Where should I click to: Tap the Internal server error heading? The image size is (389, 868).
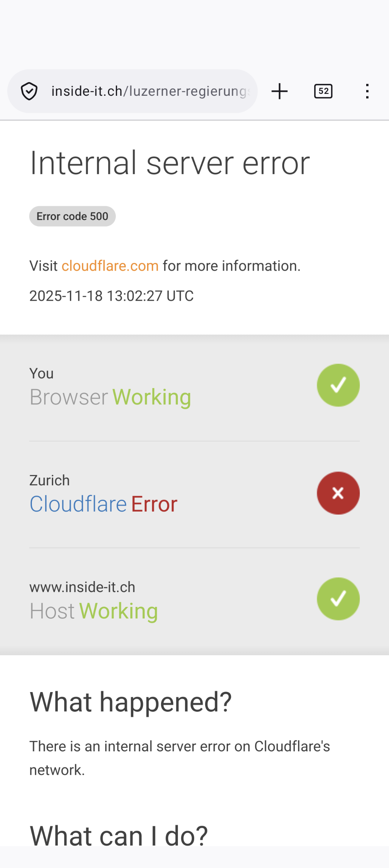[x=170, y=163]
